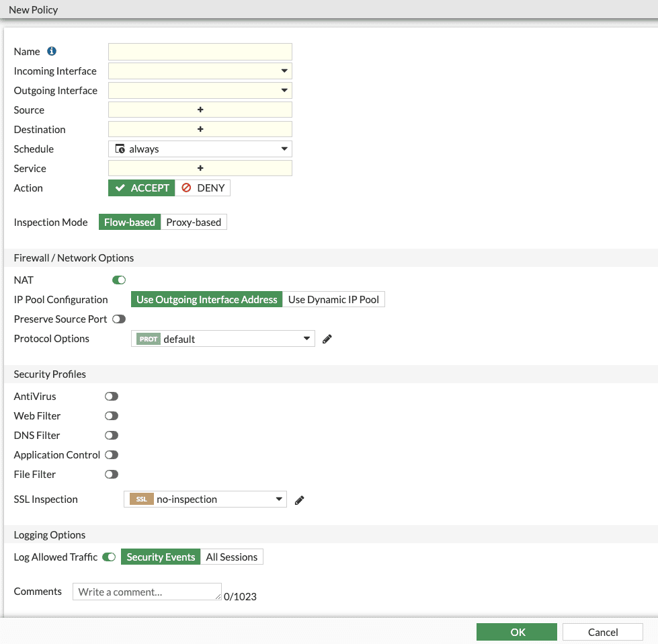Enable Preserve Source Port switch
658x644 pixels.
coord(119,319)
